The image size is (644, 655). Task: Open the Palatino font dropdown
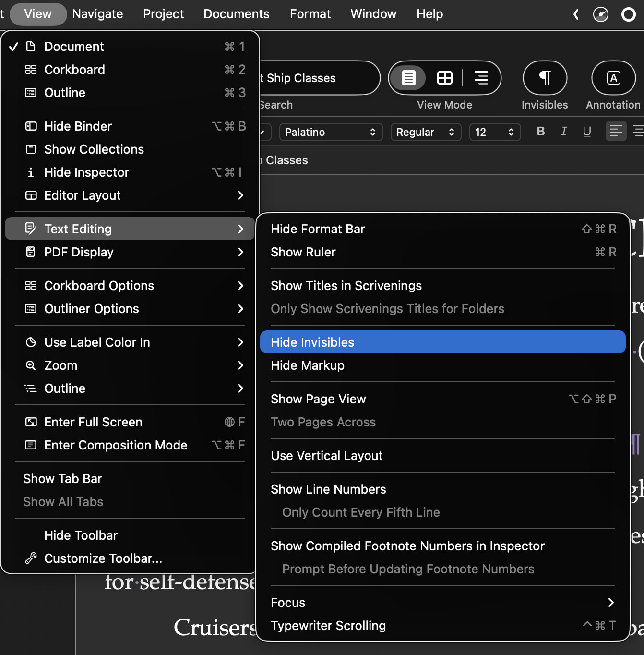pyautogui.click(x=331, y=132)
